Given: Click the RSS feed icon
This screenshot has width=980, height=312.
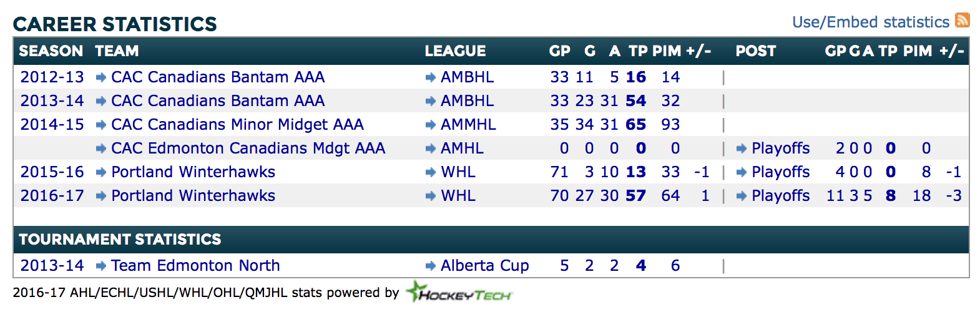Looking at the screenshot, I should 963,21.
